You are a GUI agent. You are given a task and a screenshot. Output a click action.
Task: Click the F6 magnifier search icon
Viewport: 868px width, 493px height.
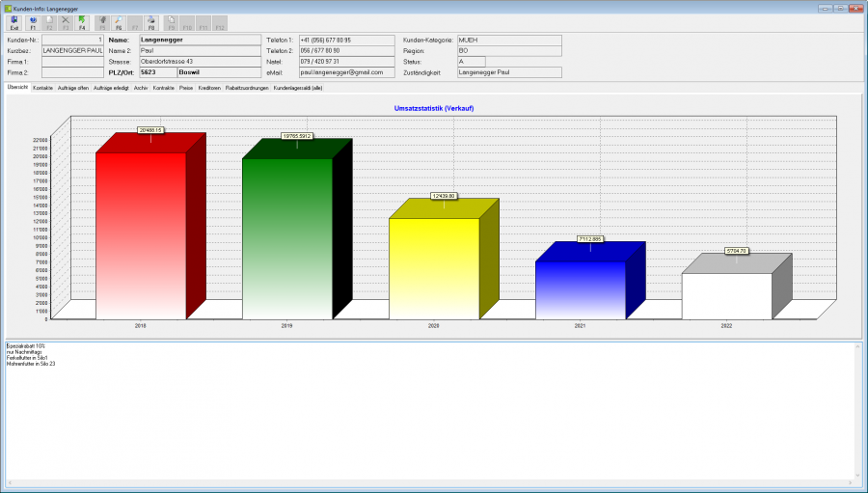(119, 23)
